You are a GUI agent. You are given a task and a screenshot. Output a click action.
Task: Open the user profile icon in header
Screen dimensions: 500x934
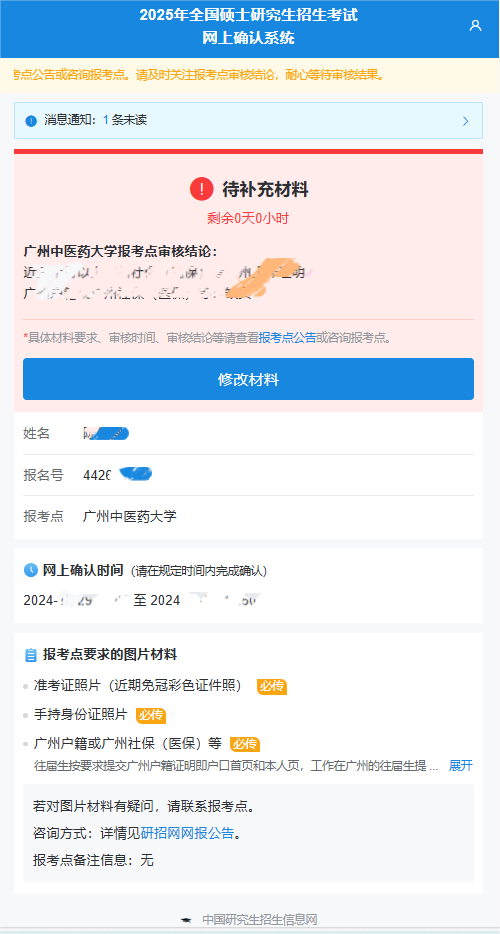pyautogui.click(x=475, y=26)
